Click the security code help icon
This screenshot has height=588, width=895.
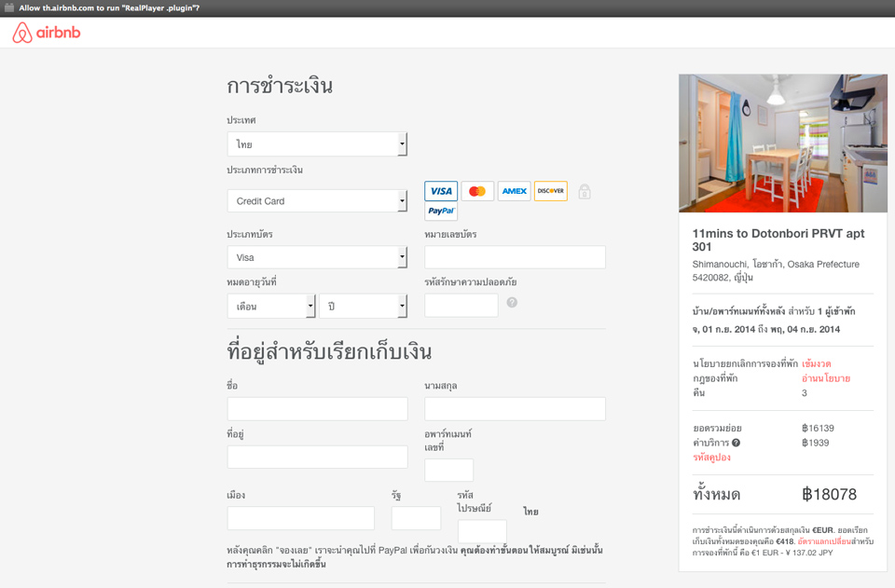pos(512,303)
